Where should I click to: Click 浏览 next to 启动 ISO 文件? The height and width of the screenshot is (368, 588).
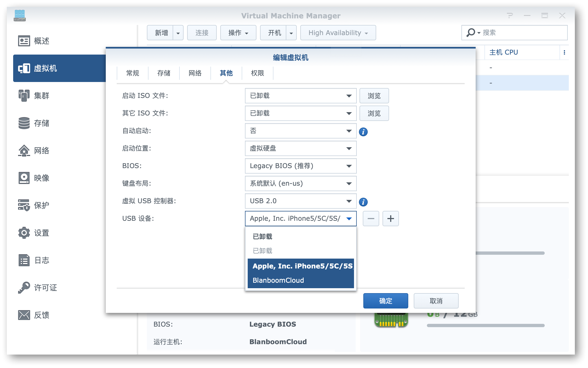coord(374,96)
